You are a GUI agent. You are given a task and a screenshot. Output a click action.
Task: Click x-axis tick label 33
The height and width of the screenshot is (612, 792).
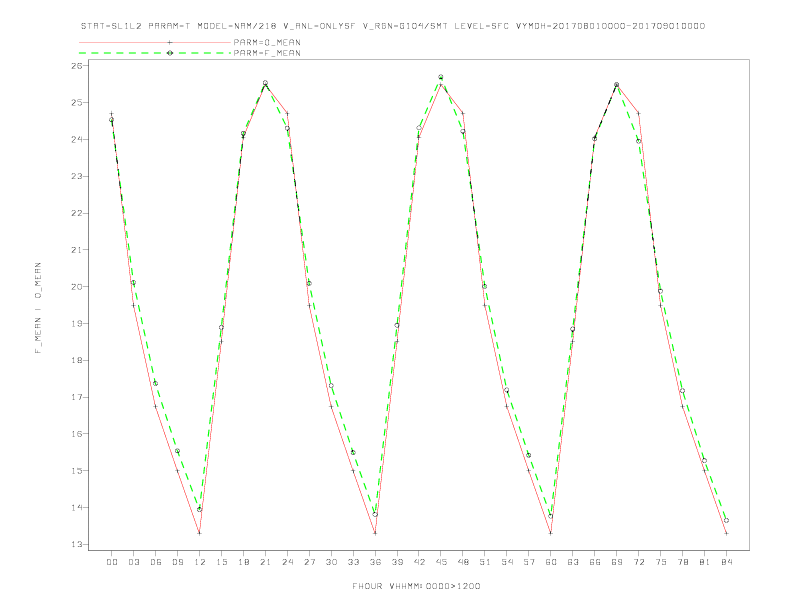[x=353, y=562]
